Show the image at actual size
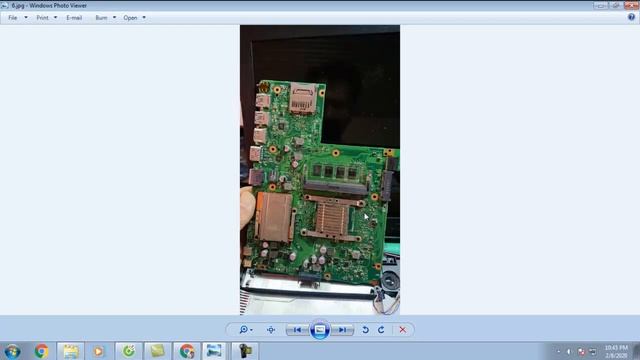This screenshot has height=360, width=640. pos(271,330)
